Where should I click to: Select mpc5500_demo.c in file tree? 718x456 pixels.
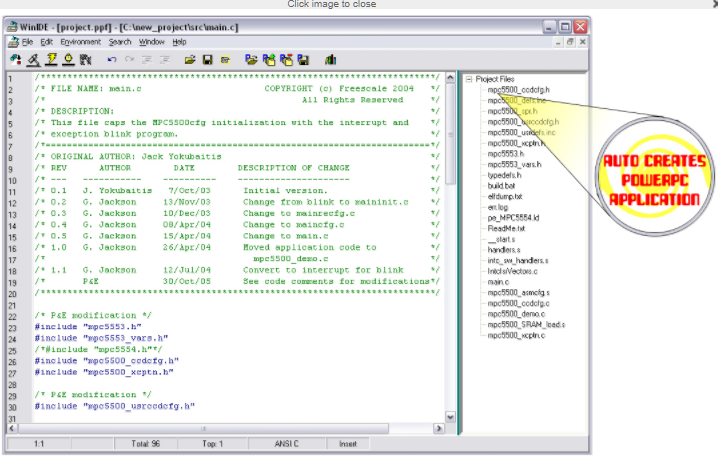click(515, 314)
